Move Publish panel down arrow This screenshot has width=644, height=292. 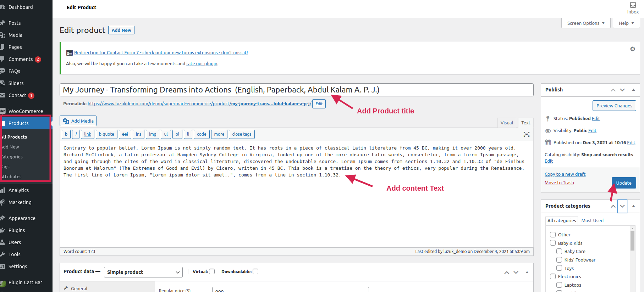(622, 90)
